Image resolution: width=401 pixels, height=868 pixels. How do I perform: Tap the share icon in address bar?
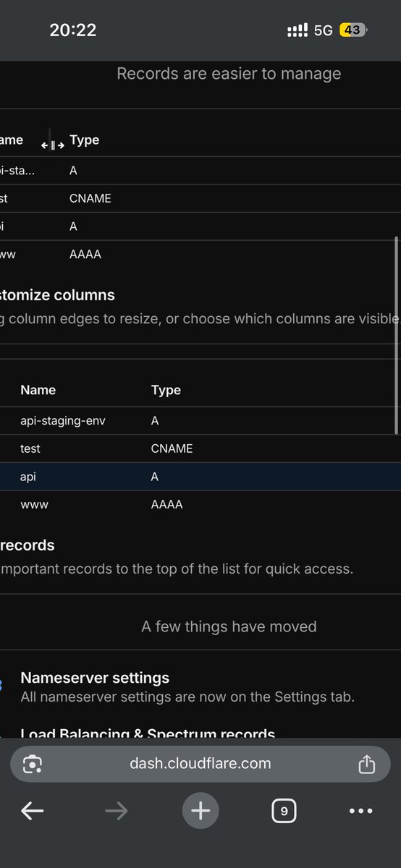[x=366, y=763]
